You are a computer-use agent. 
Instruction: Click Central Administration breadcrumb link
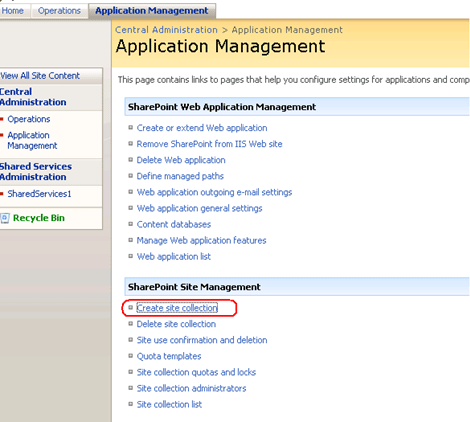166,30
